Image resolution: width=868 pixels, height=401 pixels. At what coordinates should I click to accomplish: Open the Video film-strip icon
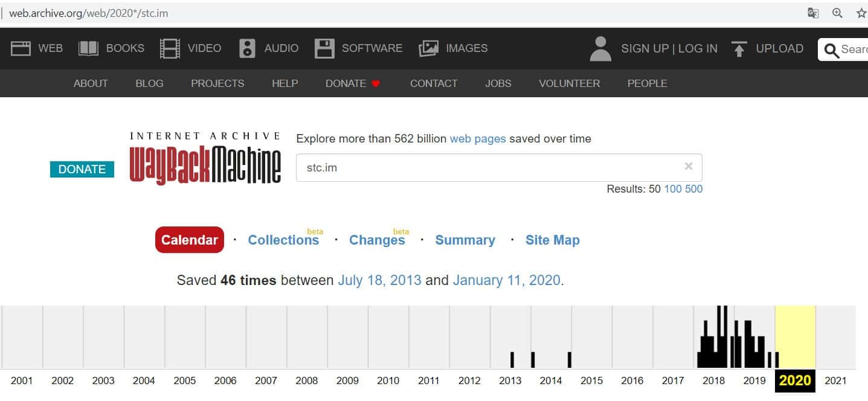tap(170, 48)
